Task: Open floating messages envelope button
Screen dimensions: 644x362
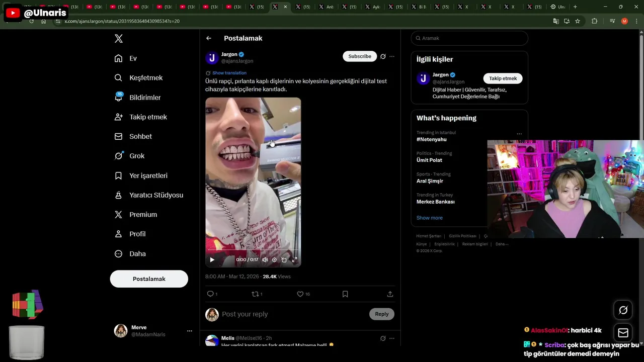Action: point(623,333)
